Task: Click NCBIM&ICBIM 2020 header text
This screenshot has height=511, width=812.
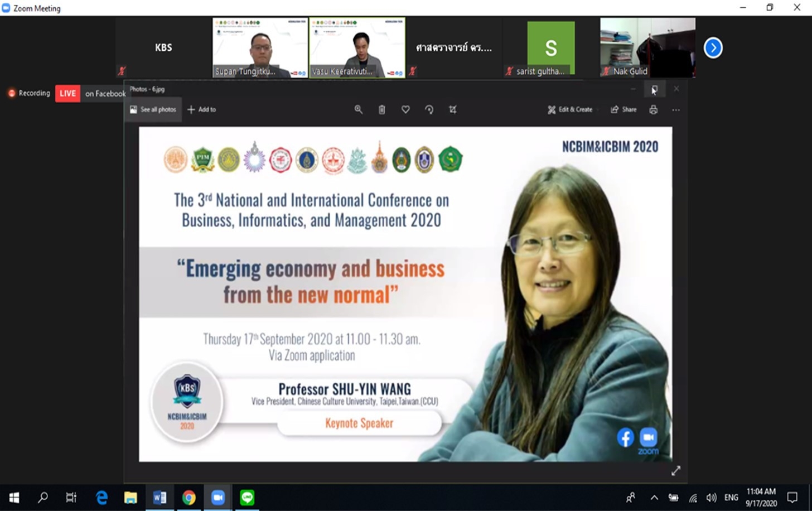Action: [610, 147]
